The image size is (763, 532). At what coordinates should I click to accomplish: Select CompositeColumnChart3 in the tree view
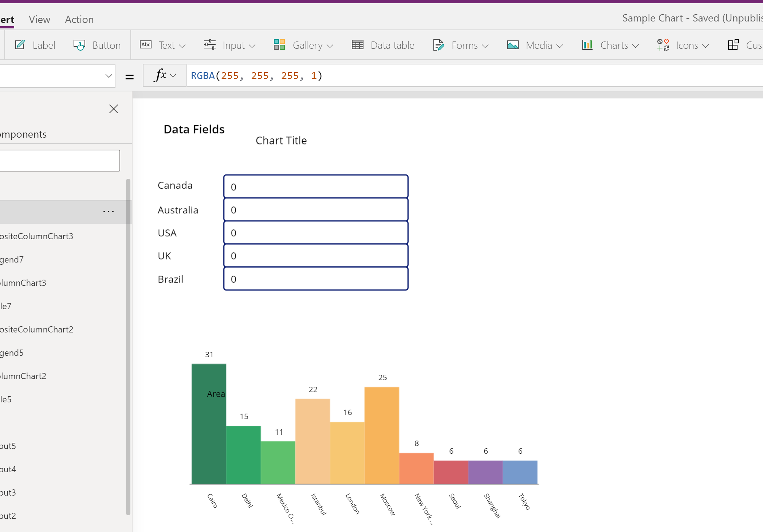pyautogui.click(x=36, y=236)
